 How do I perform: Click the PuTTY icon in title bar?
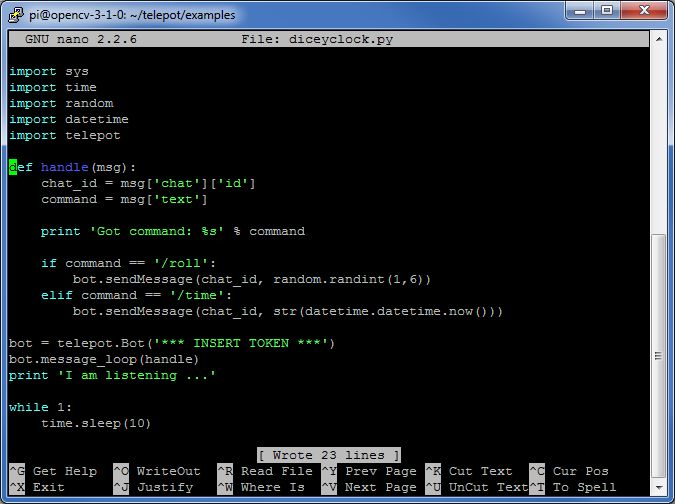(x=16, y=14)
